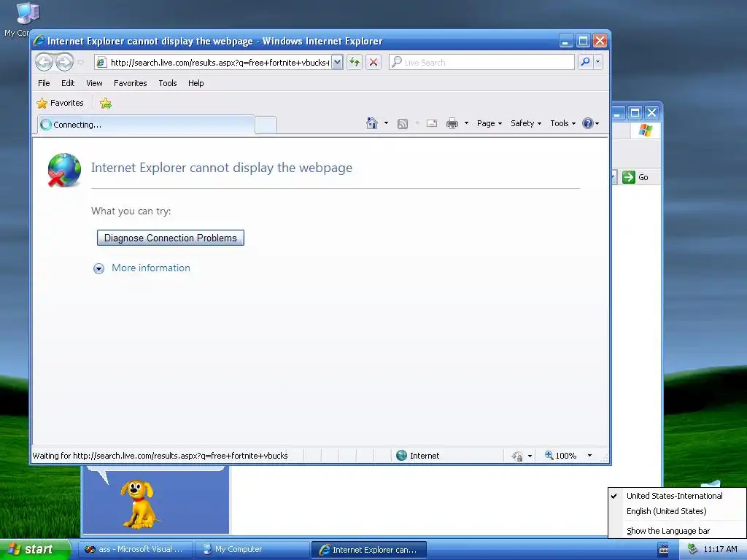Open the recent pages dropdown beside Forward
This screenshot has height=560, width=747.
(80, 62)
